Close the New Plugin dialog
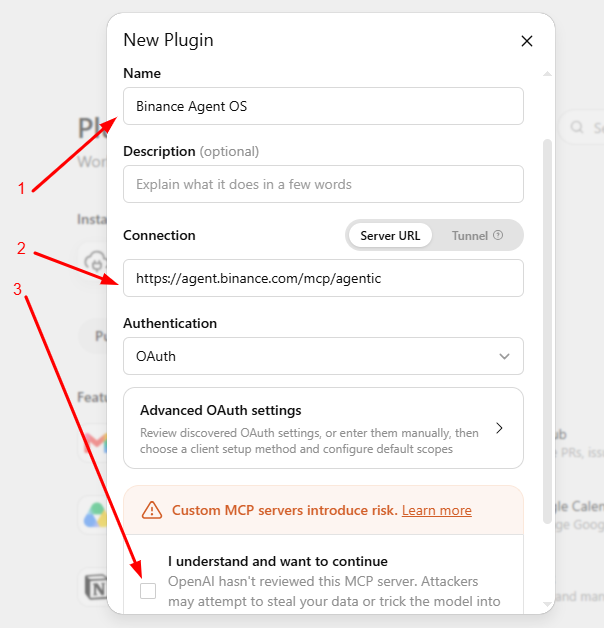The height and width of the screenshot is (628, 604). [527, 41]
